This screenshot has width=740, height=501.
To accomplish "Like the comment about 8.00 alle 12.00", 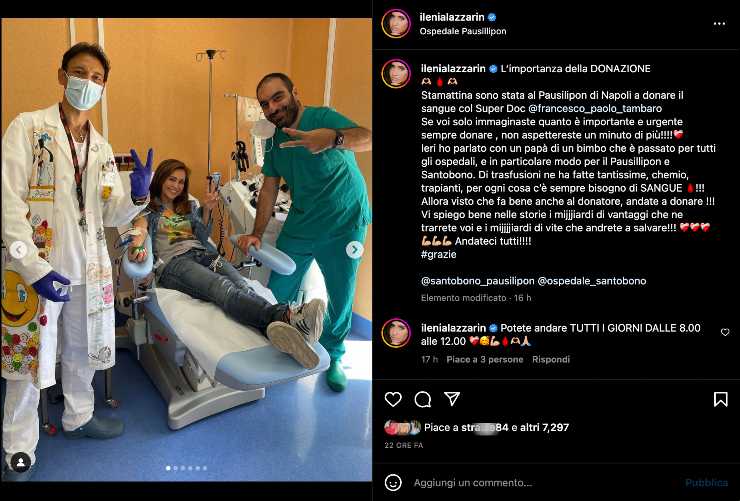I will 725,333.
